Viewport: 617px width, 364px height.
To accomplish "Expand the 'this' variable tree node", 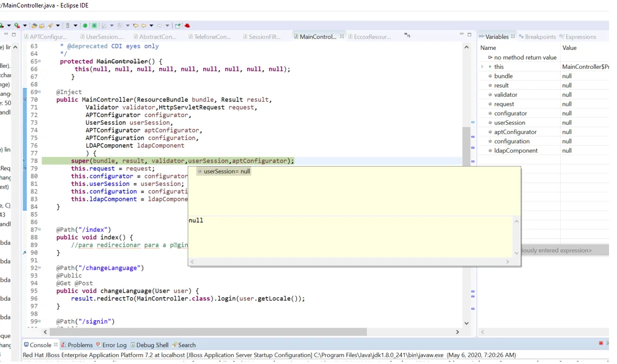I will coord(482,67).
